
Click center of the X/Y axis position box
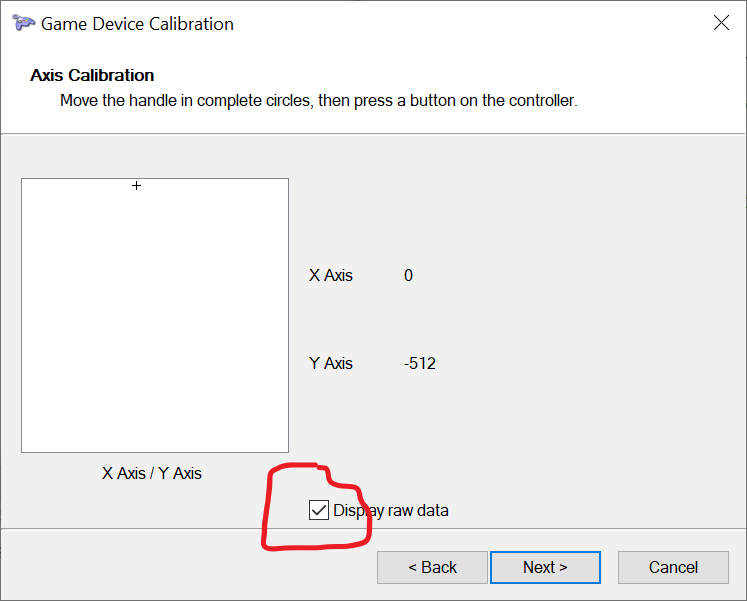[x=155, y=315]
